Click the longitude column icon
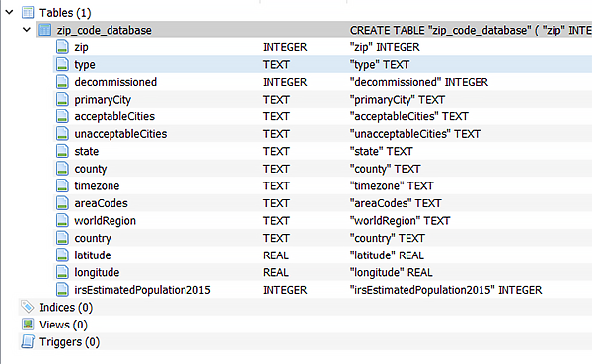The image size is (592, 364). point(62,272)
